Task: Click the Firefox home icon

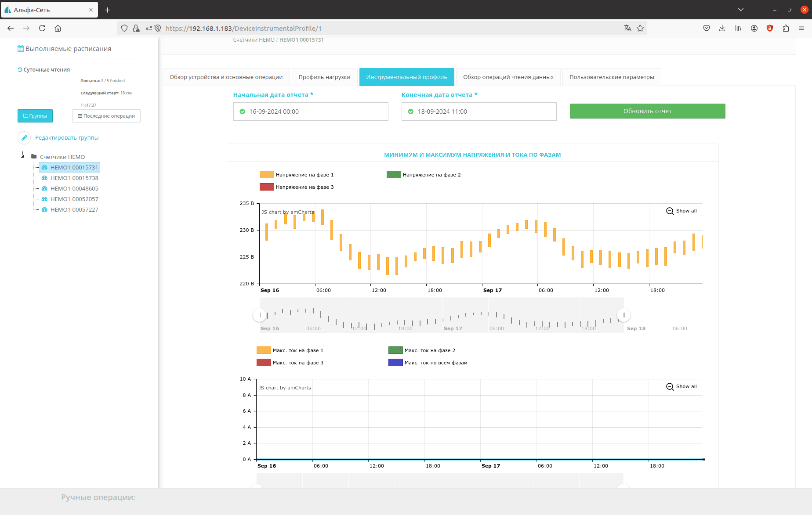Action: (x=58, y=28)
